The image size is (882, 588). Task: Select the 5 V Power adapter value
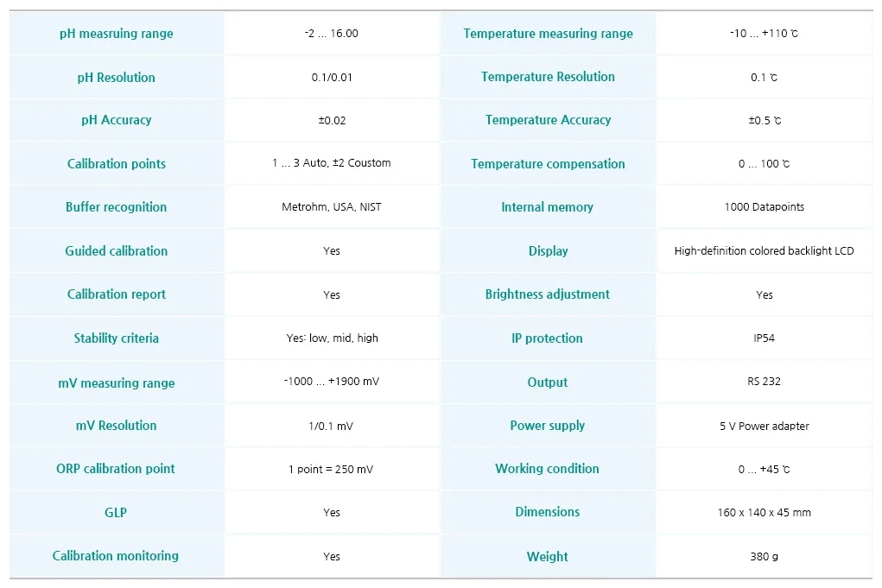764,426
